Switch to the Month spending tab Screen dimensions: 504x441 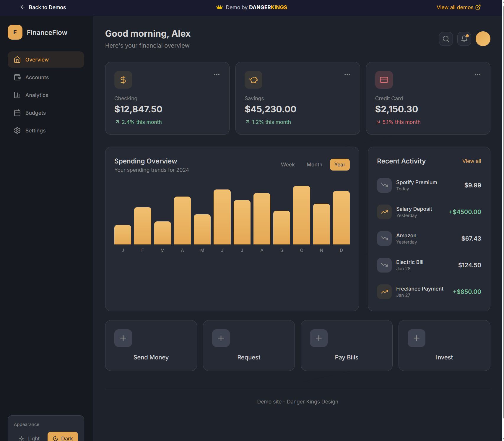click(x=314, y=165)
